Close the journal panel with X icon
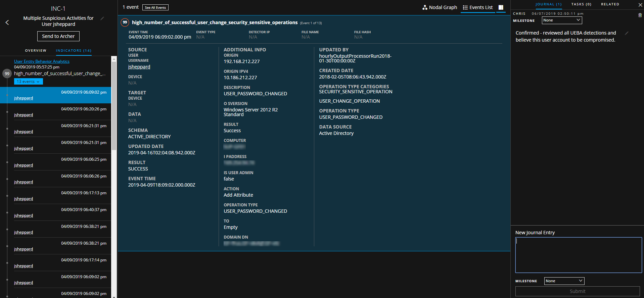 click(640, 5)
